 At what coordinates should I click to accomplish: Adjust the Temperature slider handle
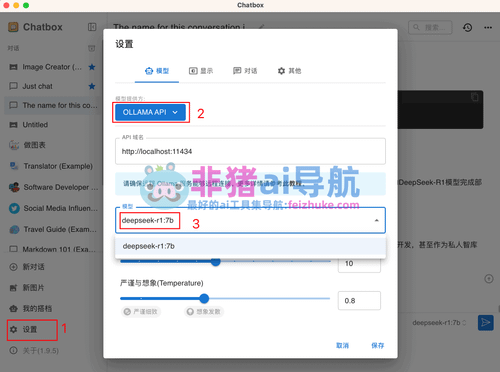[x=204, y=299]
